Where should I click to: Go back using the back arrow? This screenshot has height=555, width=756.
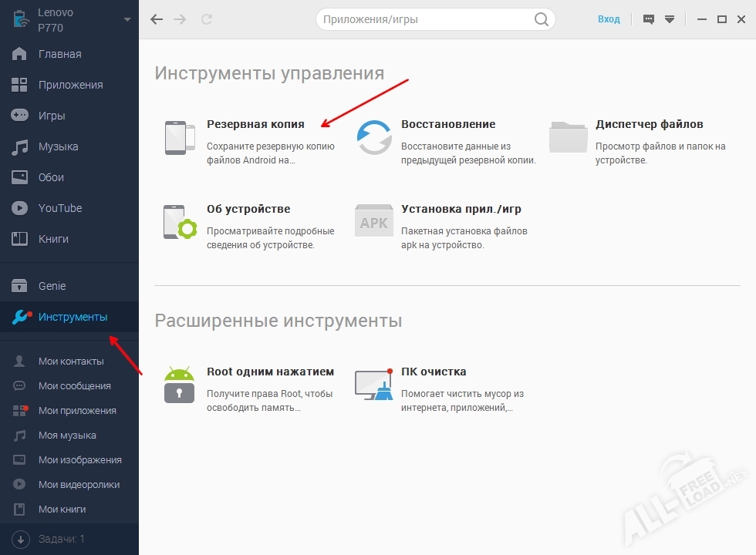click(156, 19)
